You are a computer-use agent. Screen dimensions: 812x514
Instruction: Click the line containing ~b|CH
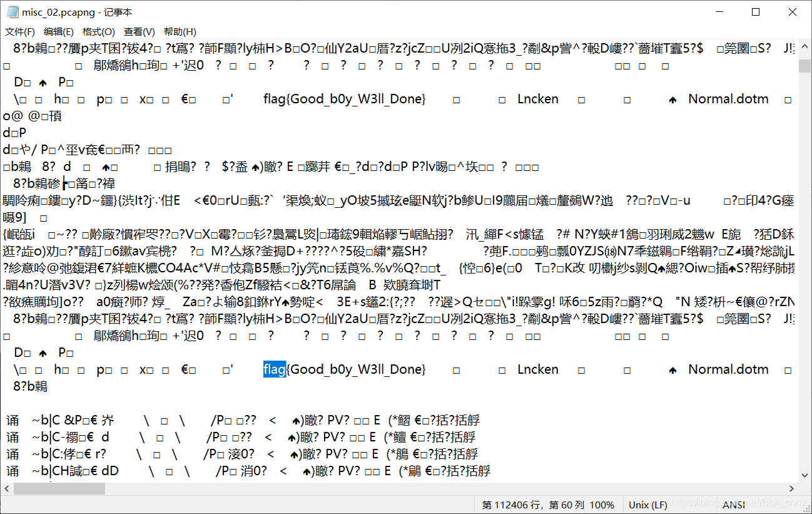pyautogui.click(x=248, y=471)
